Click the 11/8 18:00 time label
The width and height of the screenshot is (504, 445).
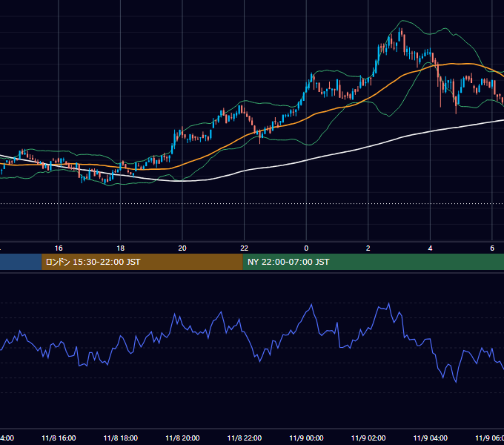pyautogui.click(x=121, y=438)
